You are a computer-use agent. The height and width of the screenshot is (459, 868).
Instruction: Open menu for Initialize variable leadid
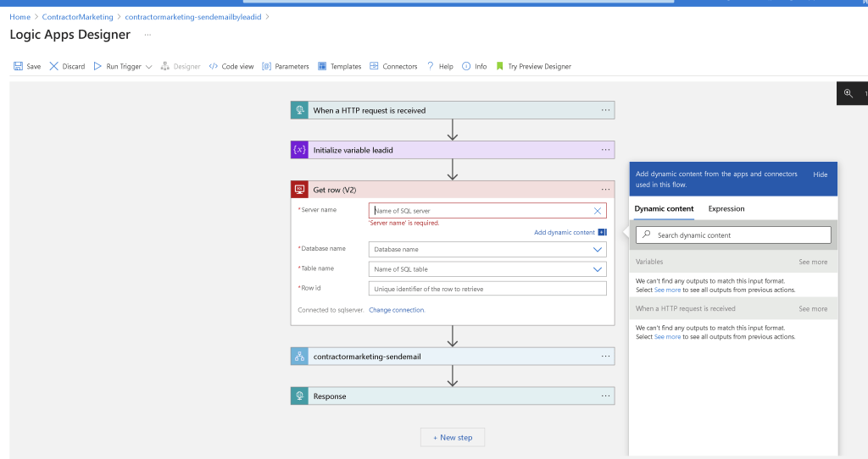click(x=605, y=150)
